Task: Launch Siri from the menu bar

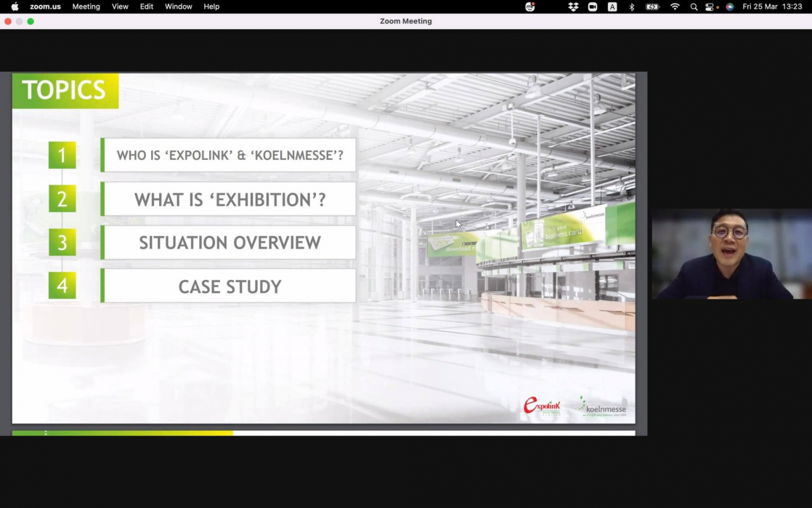Action: 729,7
